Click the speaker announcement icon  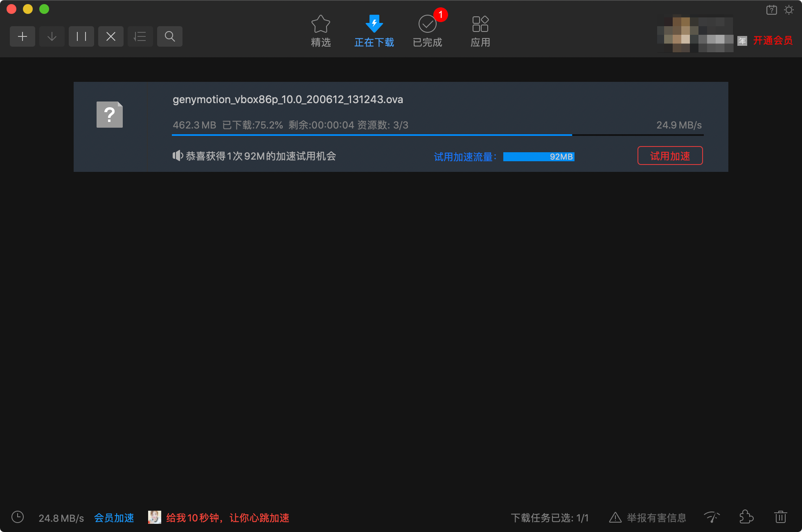[178, 156]
